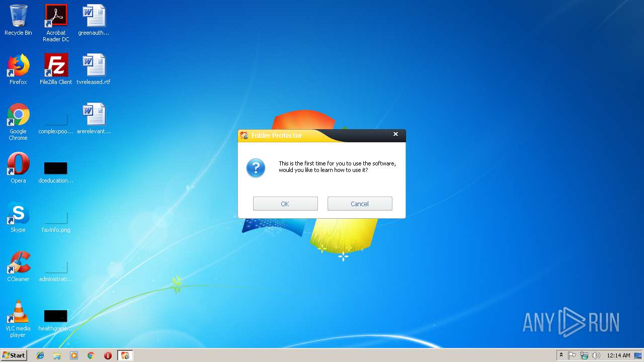Open Action Center flag icon
The height and width of the screenshot is (362, 644).
click(x=572, y=355)
